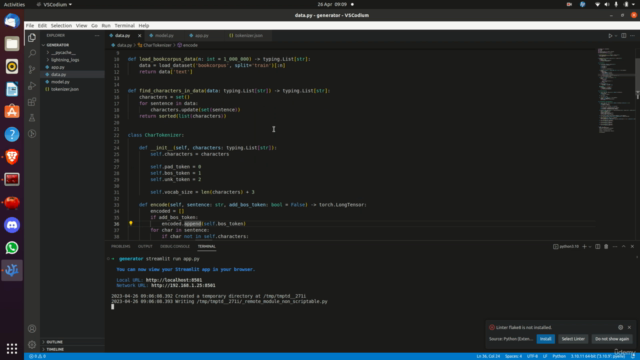640x360 pixels.
Task: Open the DEBUG CONSOLE panel tab
Action: [x=175, y=247]
